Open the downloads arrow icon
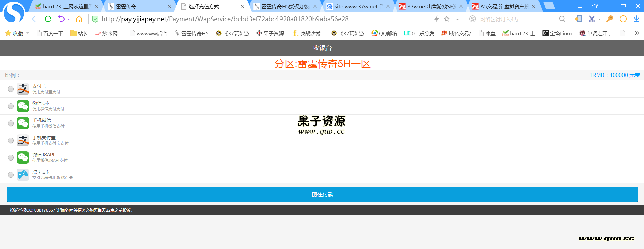644x249 pixels. (636, 19)
